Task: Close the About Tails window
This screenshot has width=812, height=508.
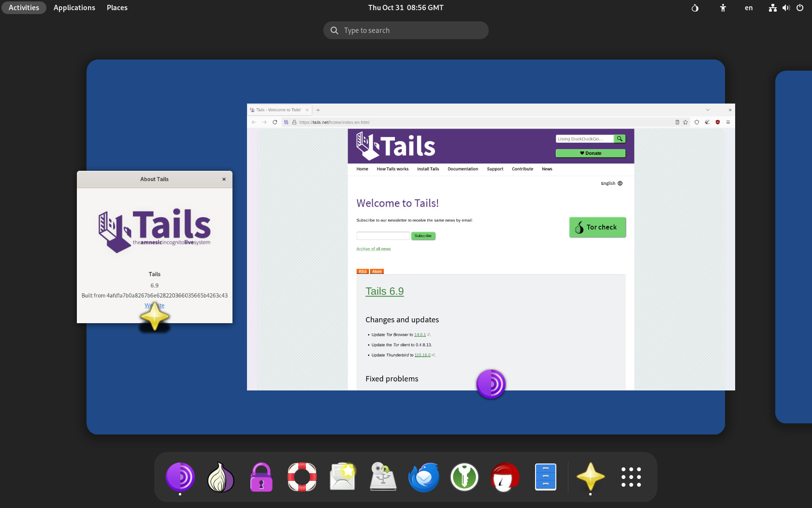Action: (224, 179)
